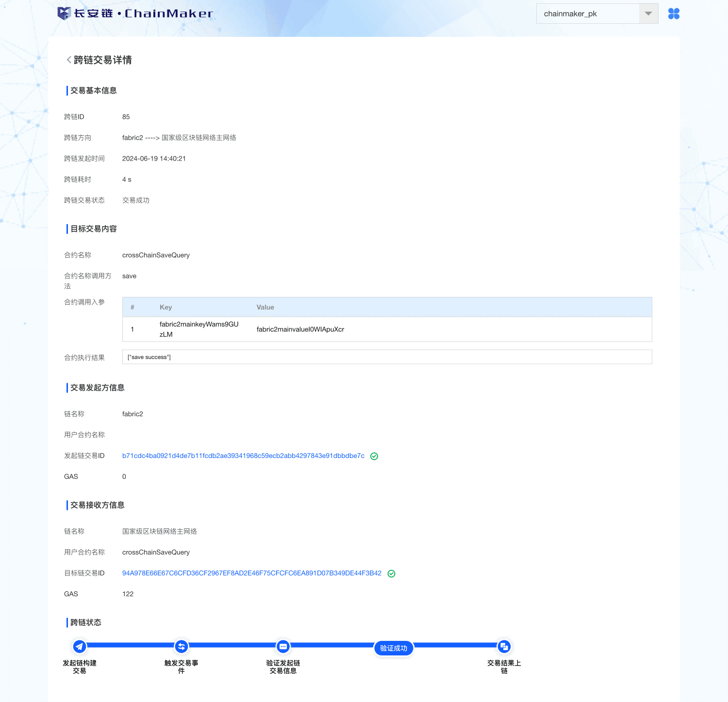Open source chain transaction ID b71cdc4b link

(x=243, y=456)
